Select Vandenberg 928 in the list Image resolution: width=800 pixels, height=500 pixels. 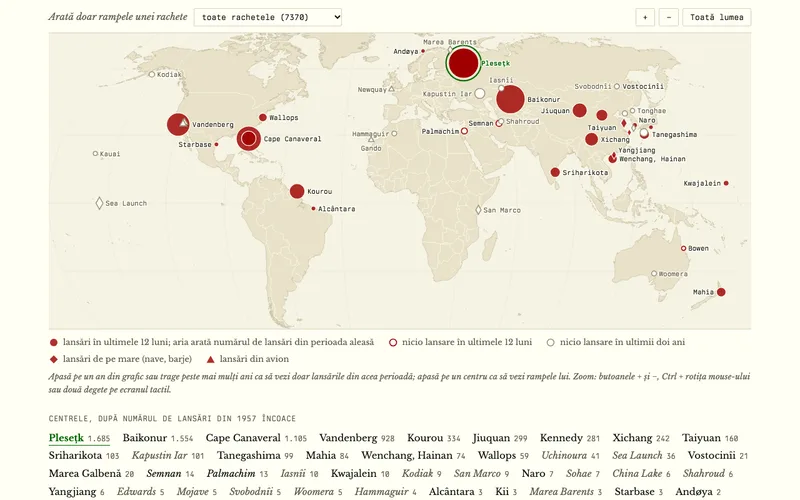tap(357, 438)
